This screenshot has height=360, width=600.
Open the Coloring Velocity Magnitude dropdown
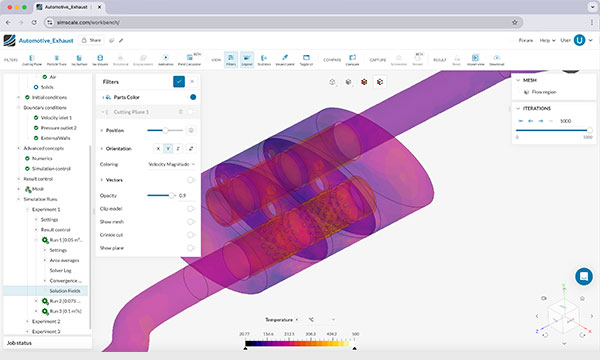pos(171,164)
